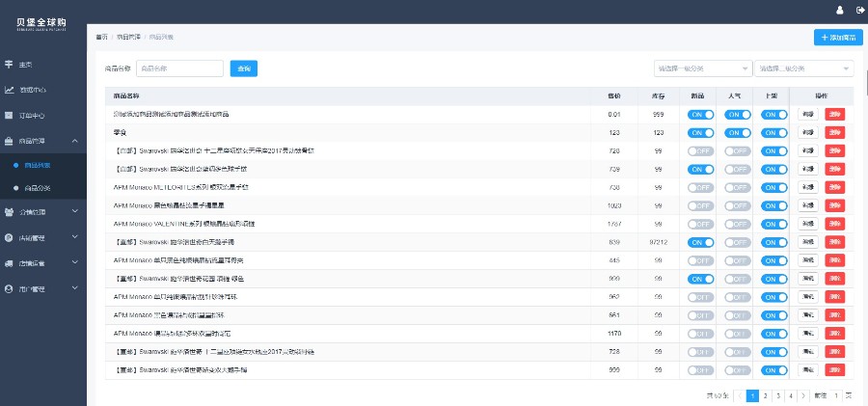Turn off 新品 switch in the 839 price row
868x406 pixels.
click(x=701, y=243)
